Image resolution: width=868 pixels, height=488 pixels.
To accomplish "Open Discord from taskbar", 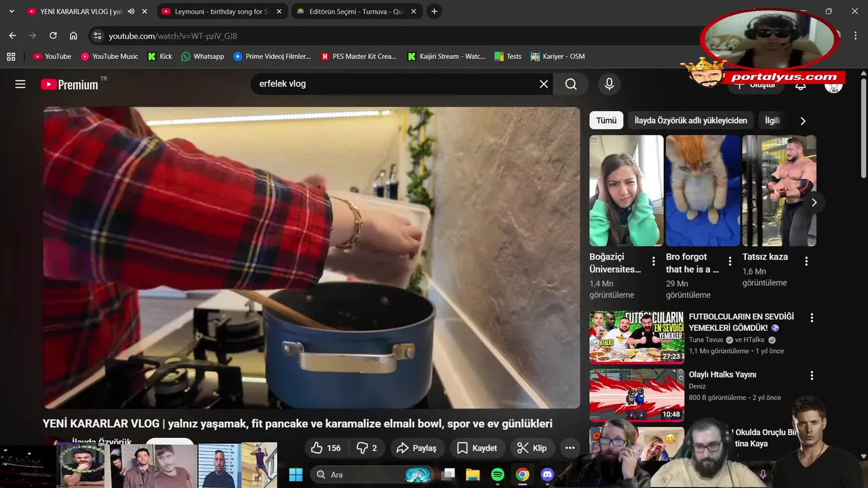I will [547, 474].
